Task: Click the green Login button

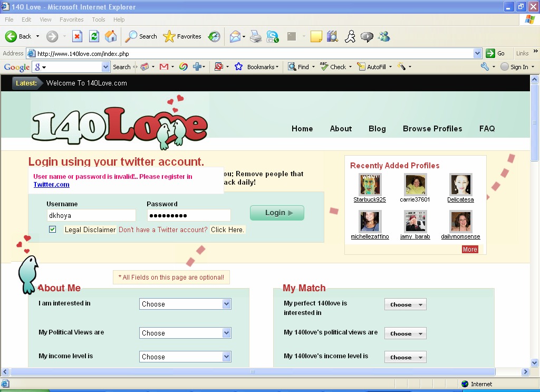Action: point(277,213)
